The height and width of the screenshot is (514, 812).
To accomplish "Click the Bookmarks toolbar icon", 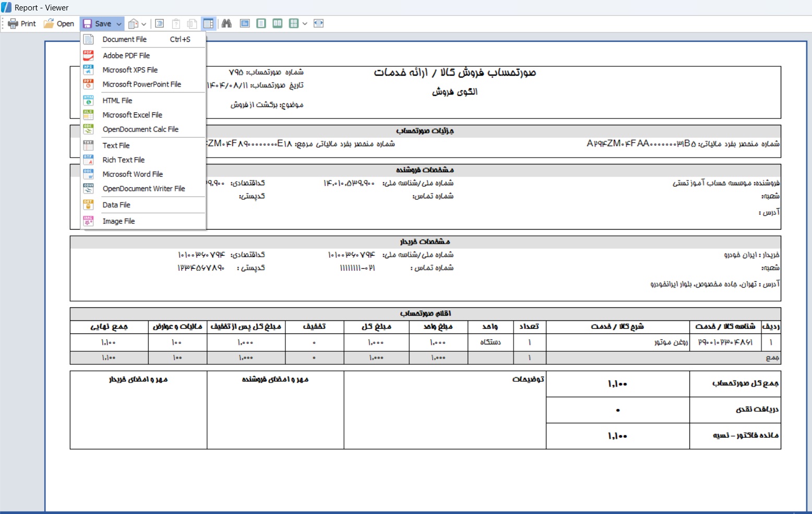I will click(x=160, y=23).
